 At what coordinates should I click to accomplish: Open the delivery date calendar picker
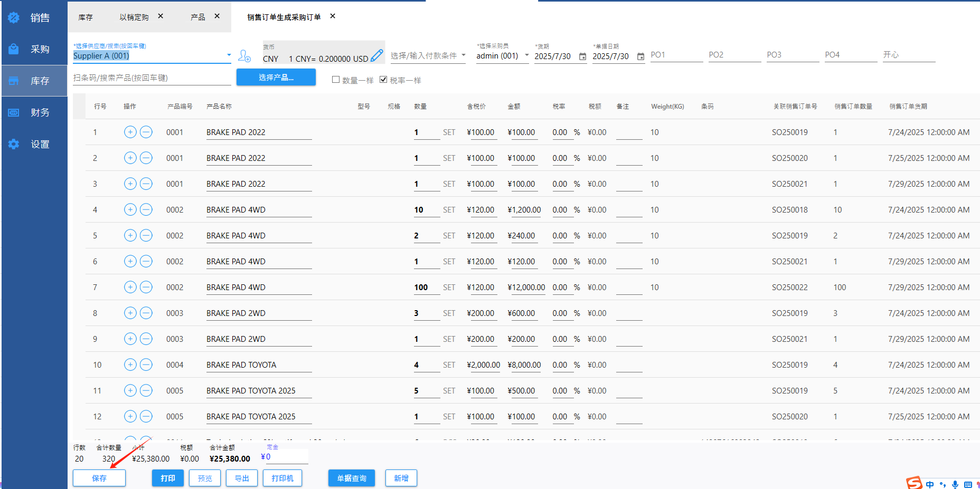click(x=582, y=56)
